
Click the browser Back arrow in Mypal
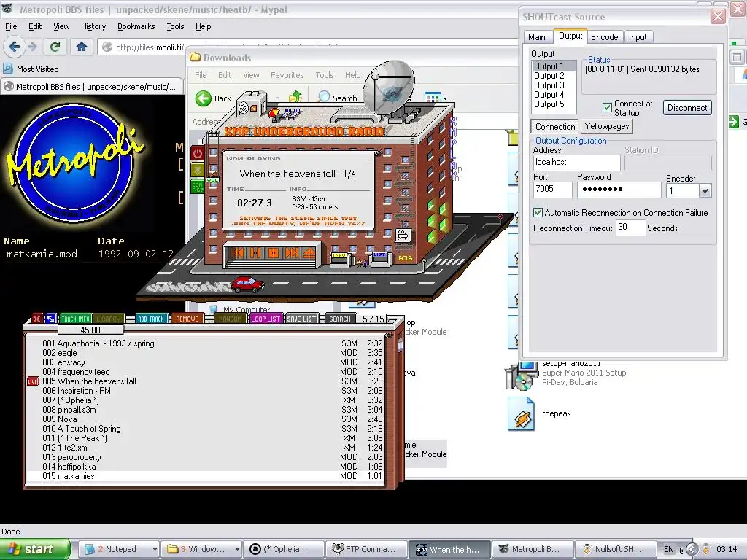(15, 47)
